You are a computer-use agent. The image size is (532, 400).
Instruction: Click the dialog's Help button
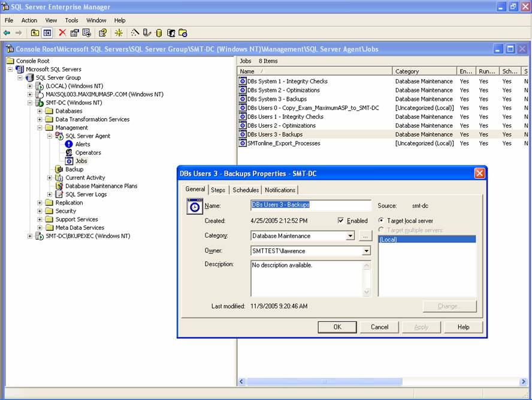[x=463, y=327]
